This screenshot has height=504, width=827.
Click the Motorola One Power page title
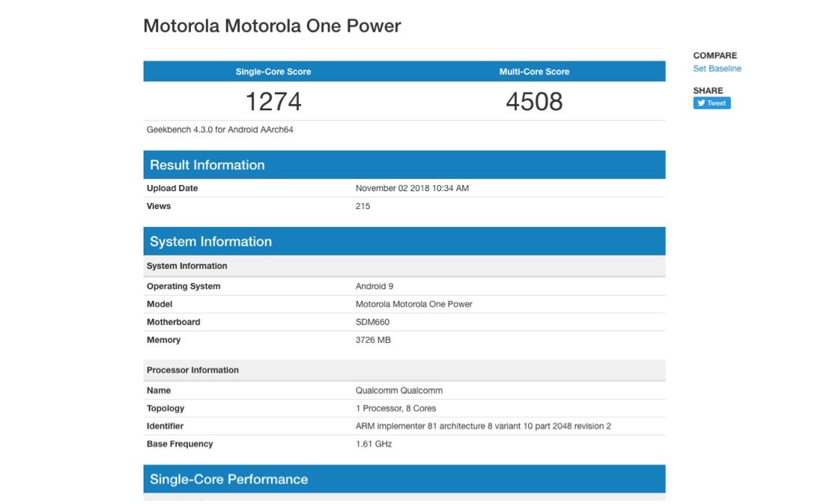[272, 25]
